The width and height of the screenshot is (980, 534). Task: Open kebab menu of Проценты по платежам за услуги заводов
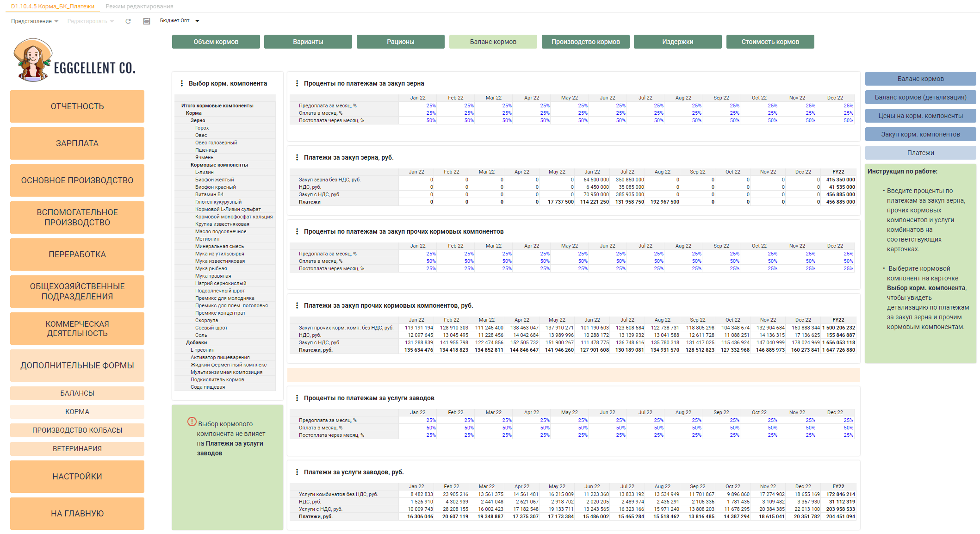click(297, 398)
